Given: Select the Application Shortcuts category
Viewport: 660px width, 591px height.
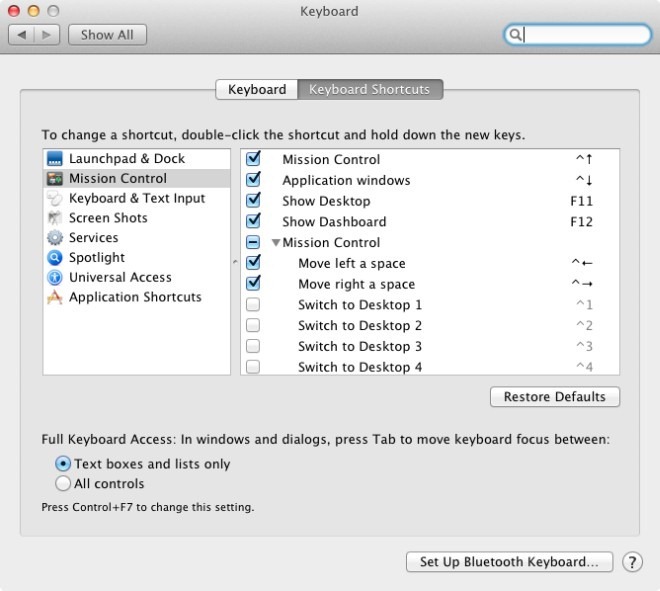Looking at the screenshot, I should click(x=137, y=297).
